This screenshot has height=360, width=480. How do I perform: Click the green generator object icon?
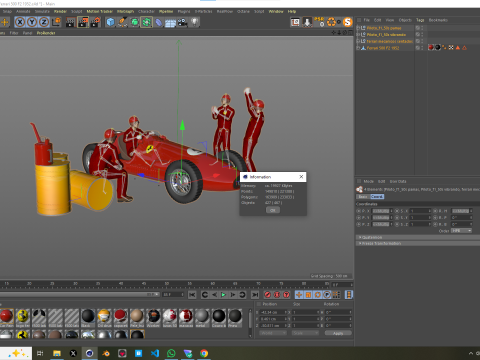tap(134, 22)
